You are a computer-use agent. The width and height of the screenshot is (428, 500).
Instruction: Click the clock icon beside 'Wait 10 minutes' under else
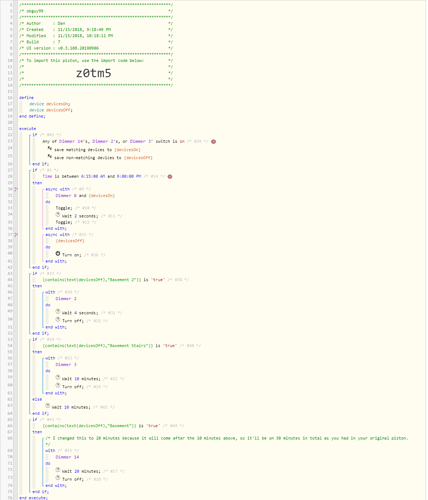[48, 406]
